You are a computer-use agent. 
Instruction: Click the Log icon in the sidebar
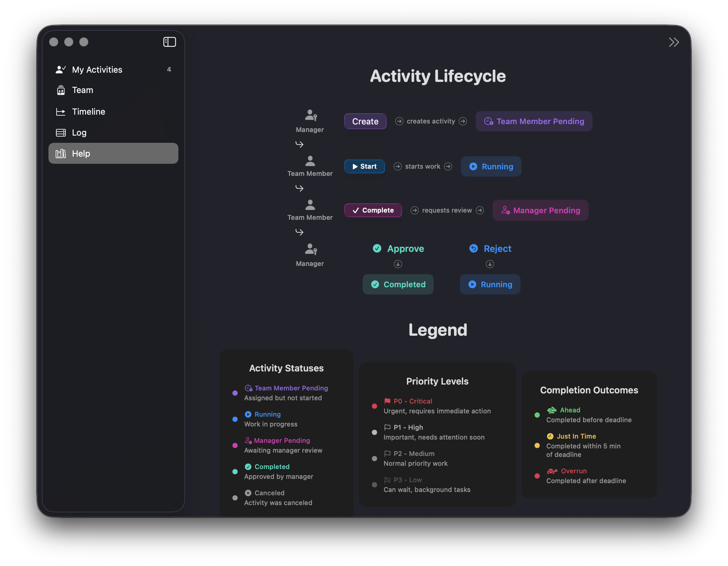[x=61, y=132]
